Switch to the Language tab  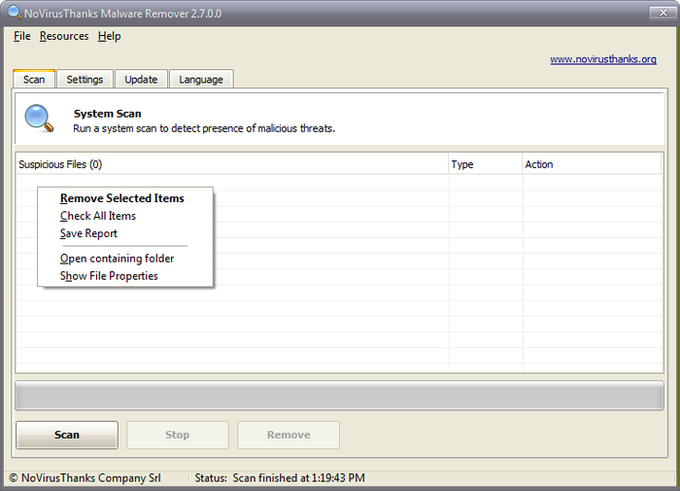point(201,79)
